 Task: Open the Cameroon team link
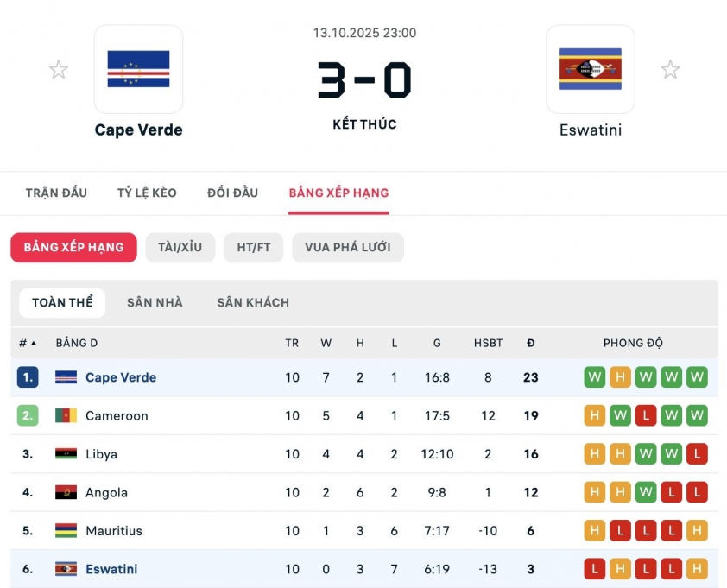pyautogui.click(x=117, y=416)
